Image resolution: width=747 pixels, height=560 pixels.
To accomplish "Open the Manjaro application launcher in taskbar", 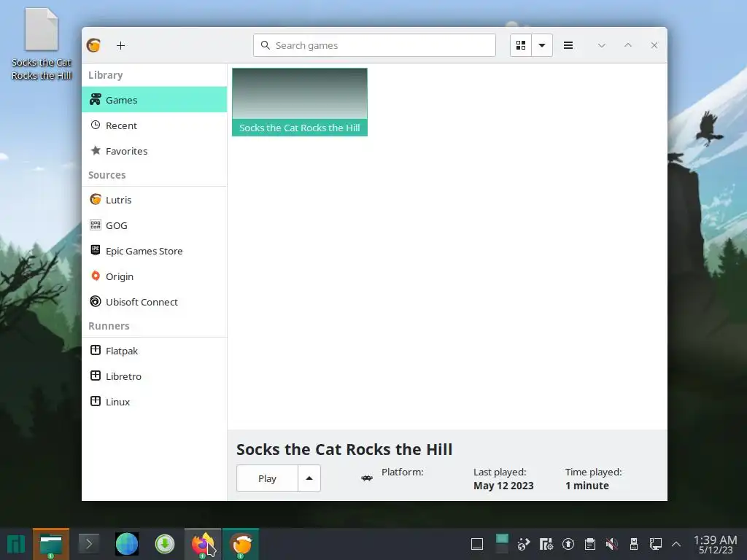I will pyautogui.click(x=16, y=544).
